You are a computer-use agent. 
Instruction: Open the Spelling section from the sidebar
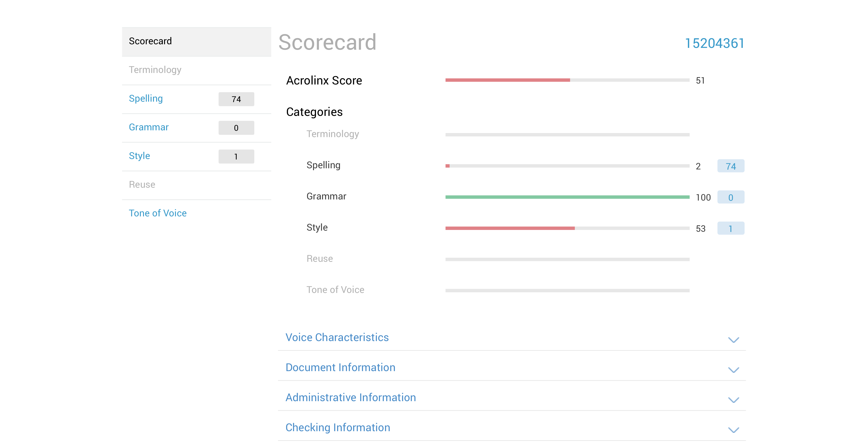click(146, 98)
